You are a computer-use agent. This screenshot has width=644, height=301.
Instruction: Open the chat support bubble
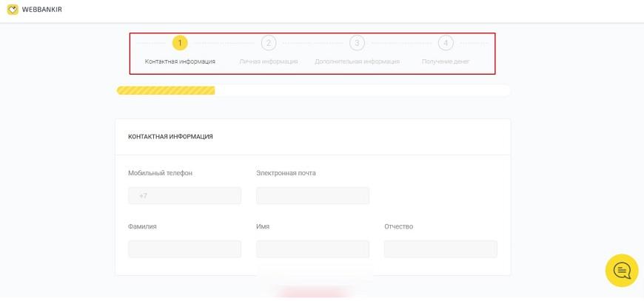point(622,271)
